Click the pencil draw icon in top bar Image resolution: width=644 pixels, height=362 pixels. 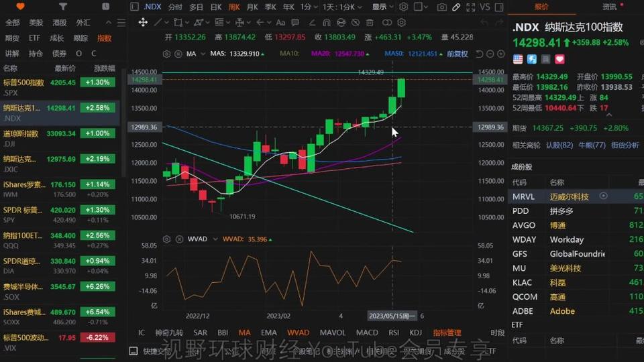point(456,7)
